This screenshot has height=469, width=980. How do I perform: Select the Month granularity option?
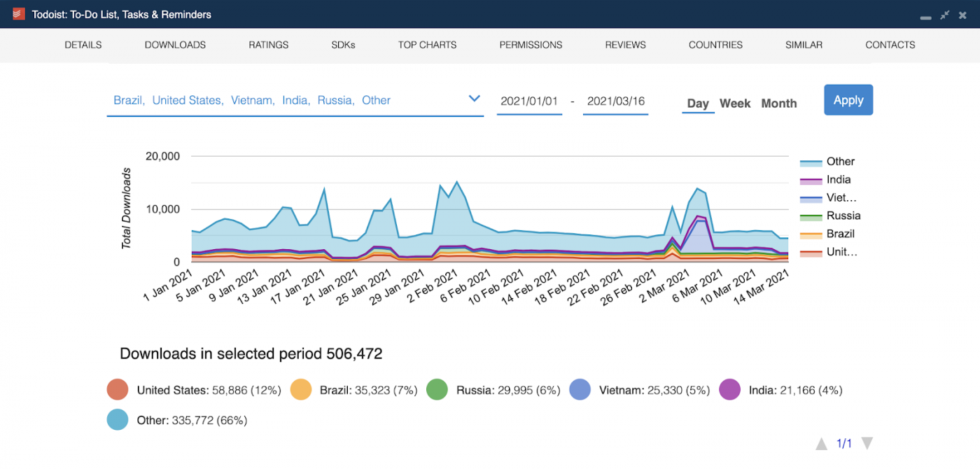(x=779, y=104)
